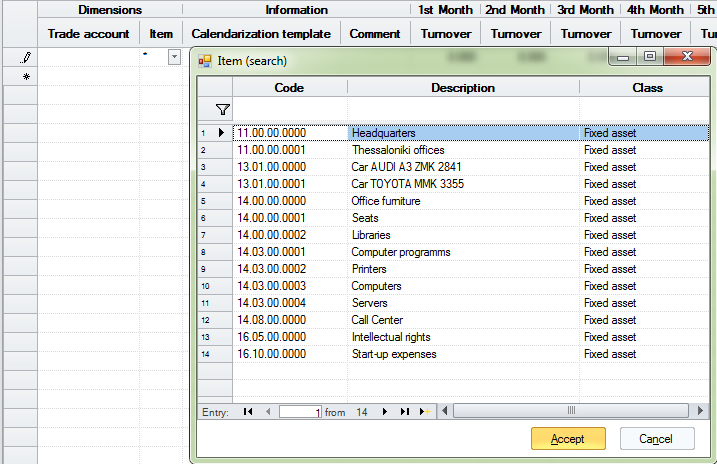Click Turnover header under 3rd Month

click(x=586, y=34)
